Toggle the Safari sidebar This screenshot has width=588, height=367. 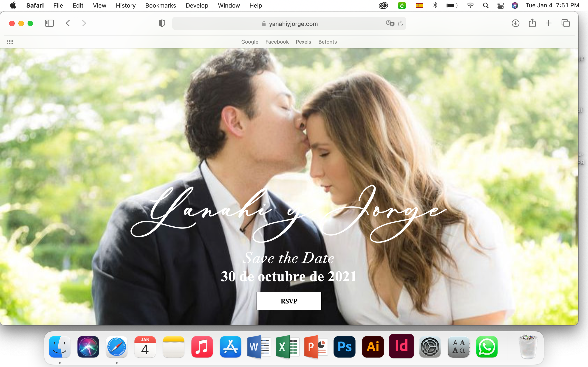pos(49,23)
